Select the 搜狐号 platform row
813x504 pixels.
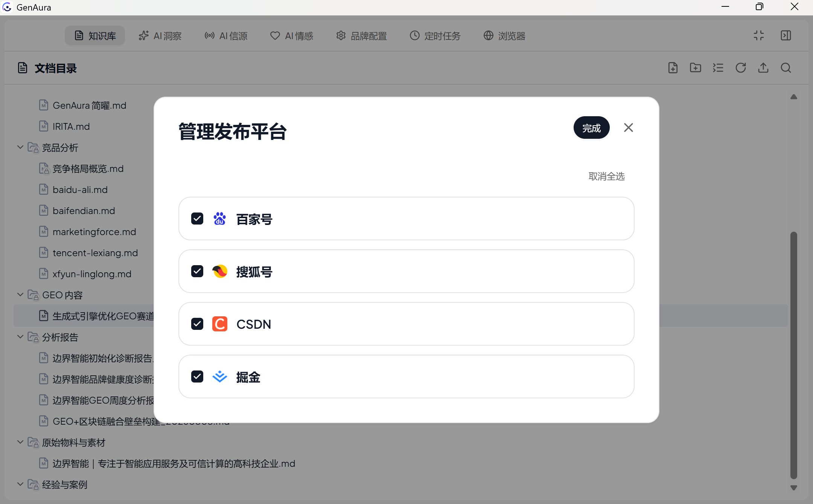pos(406,271)
